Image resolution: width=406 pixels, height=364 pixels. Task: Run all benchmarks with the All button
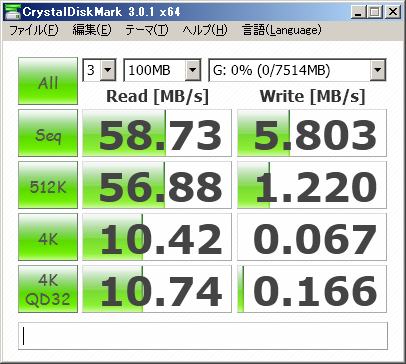point(48,81)
